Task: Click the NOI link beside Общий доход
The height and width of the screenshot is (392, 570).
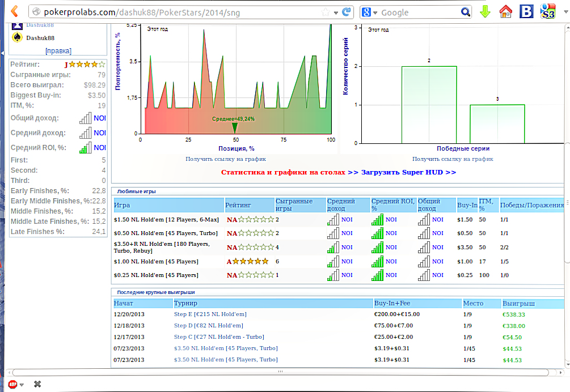Action: tap(100, 118)
